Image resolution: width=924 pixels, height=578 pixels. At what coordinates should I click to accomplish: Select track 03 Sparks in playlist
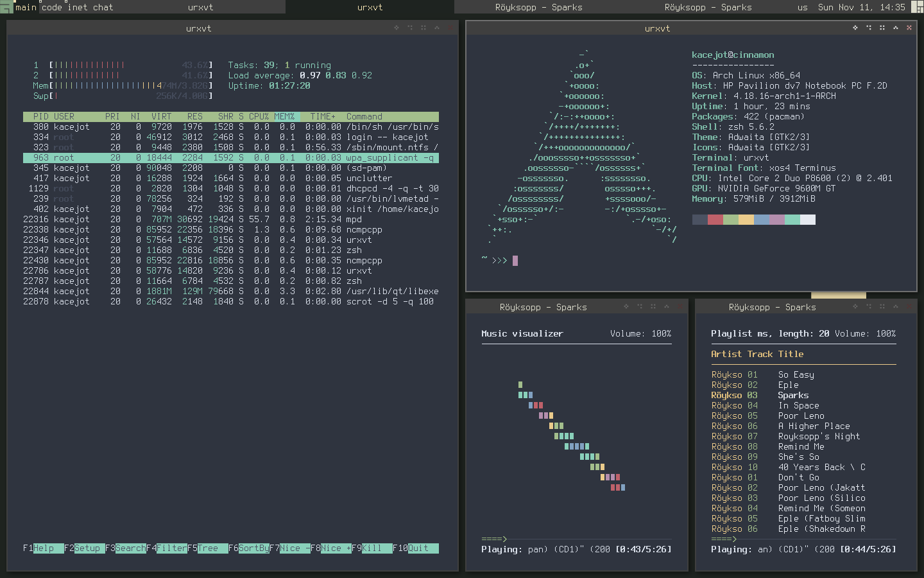[803, 395]
